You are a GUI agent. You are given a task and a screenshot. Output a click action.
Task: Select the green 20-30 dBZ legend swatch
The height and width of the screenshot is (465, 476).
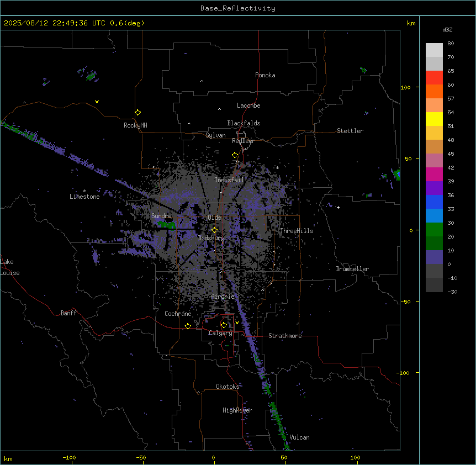click(x=434, y=230)
